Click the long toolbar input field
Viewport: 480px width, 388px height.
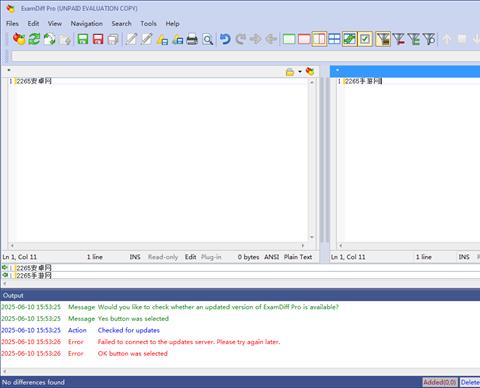(246, 56)
